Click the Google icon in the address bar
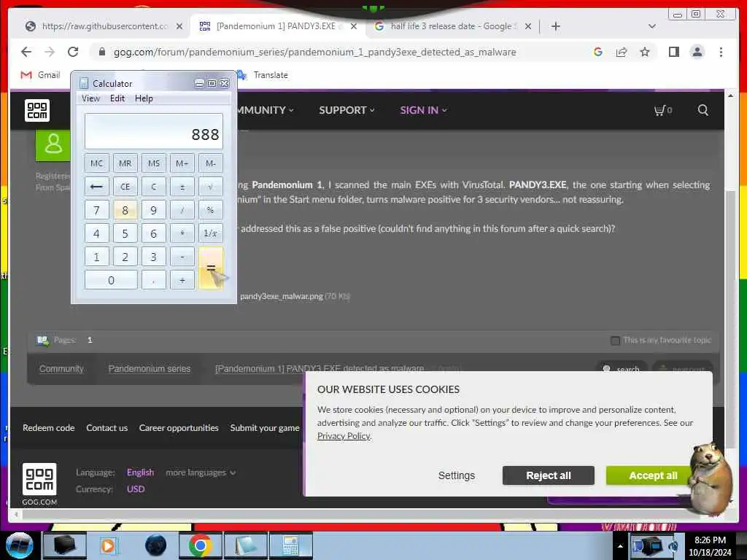Viewport: 747px width, 560px height. tap(598, 52)
